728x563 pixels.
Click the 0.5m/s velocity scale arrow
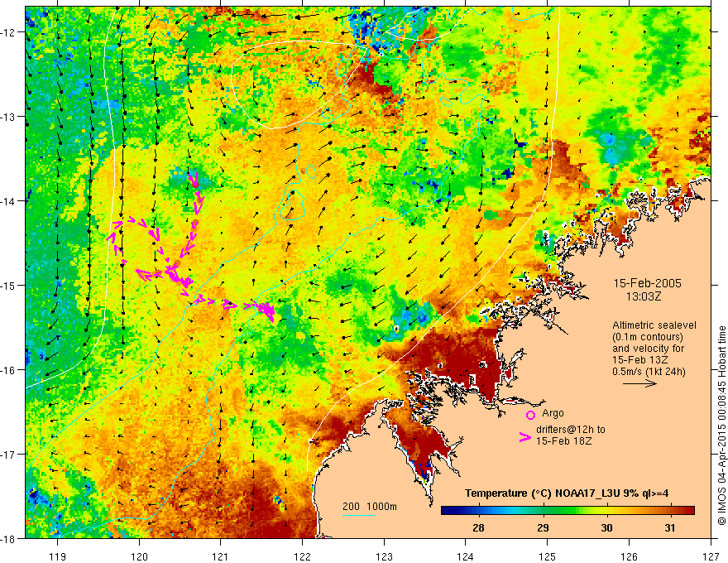[x=639, y=383]
